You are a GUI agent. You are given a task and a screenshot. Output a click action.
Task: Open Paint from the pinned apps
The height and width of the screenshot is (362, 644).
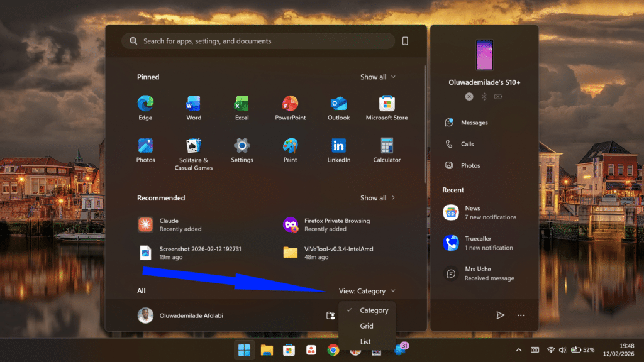tap(290, 150)
